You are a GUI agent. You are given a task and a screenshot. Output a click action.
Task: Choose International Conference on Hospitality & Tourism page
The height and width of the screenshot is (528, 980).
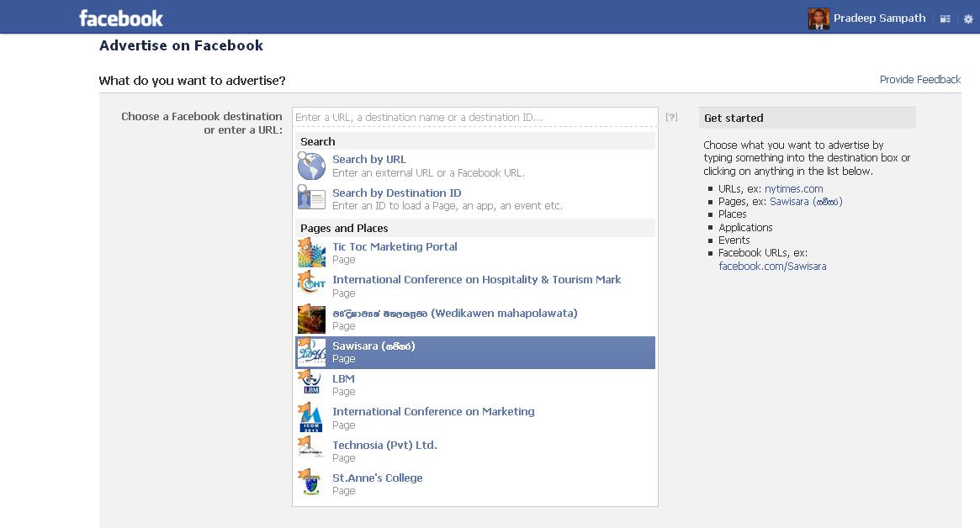point(475,286)
